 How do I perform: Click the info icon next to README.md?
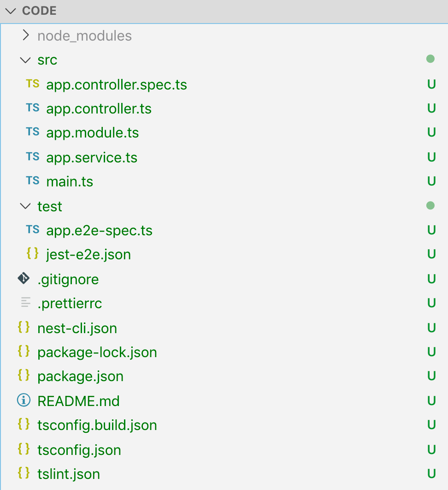click(24, 400)
